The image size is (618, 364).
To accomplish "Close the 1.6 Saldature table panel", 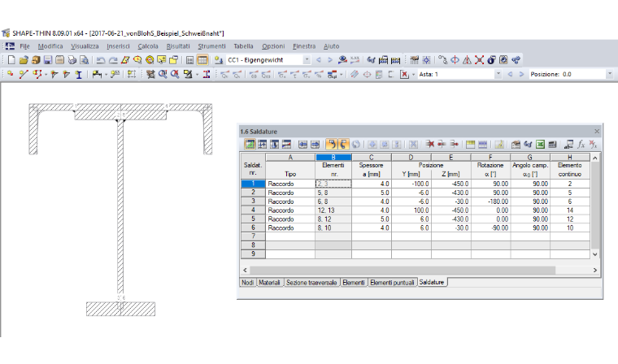I will [x=597, y=131].
